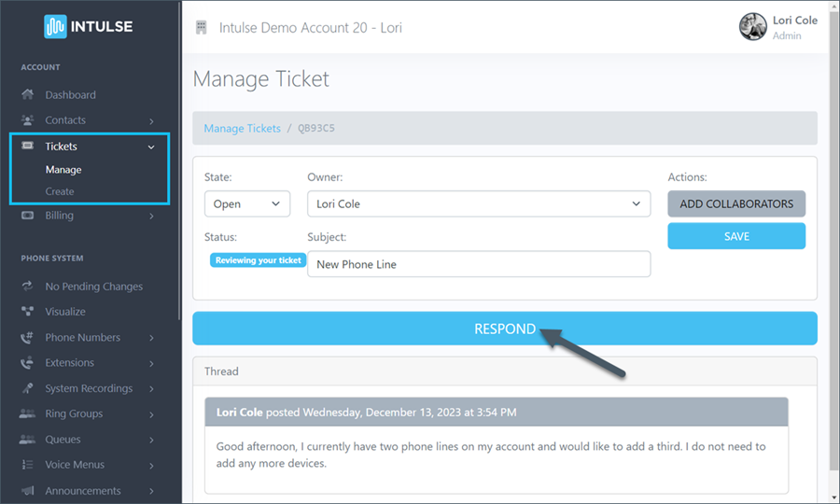Viewport: 840px width, 504px height.
Task: Click the Queues people icon
Action: pyautogui.click(x=27, y=440)
